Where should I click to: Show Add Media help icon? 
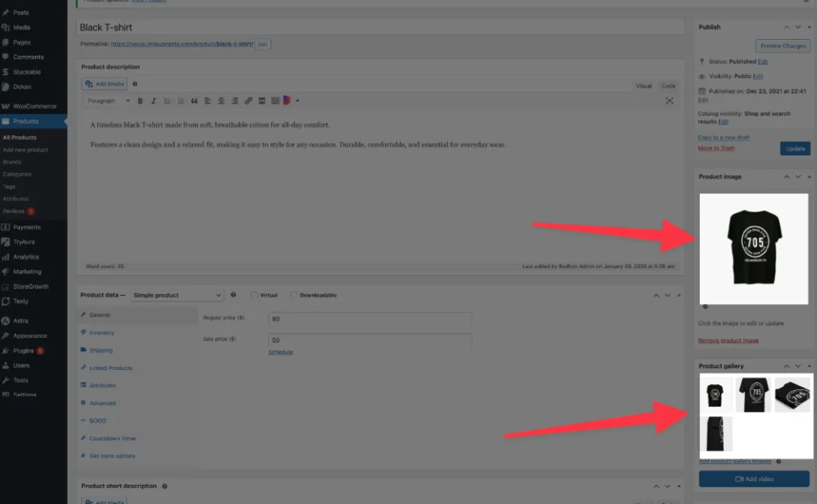pos(135,84)
